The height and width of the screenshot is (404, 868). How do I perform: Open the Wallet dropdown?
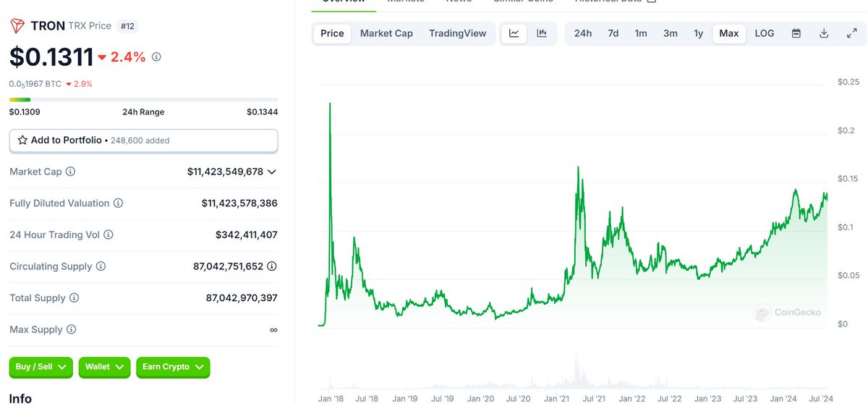105,367
